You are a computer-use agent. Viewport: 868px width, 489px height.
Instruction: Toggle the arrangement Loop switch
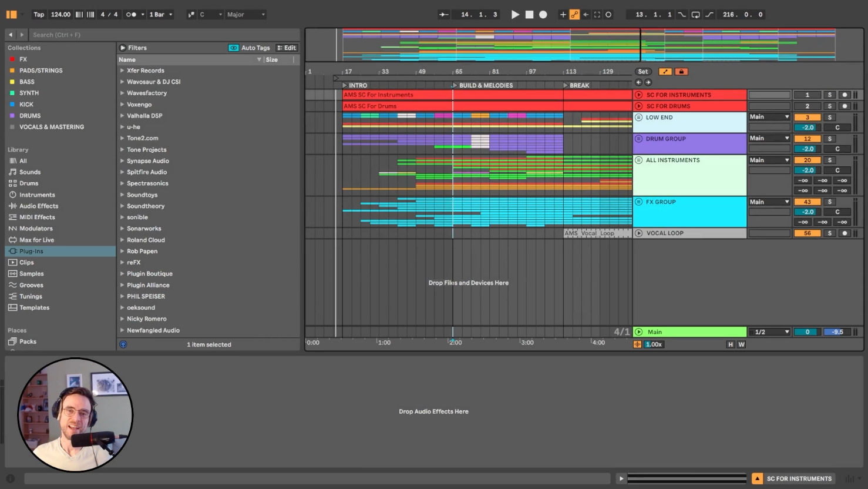(x=695, y=15)
